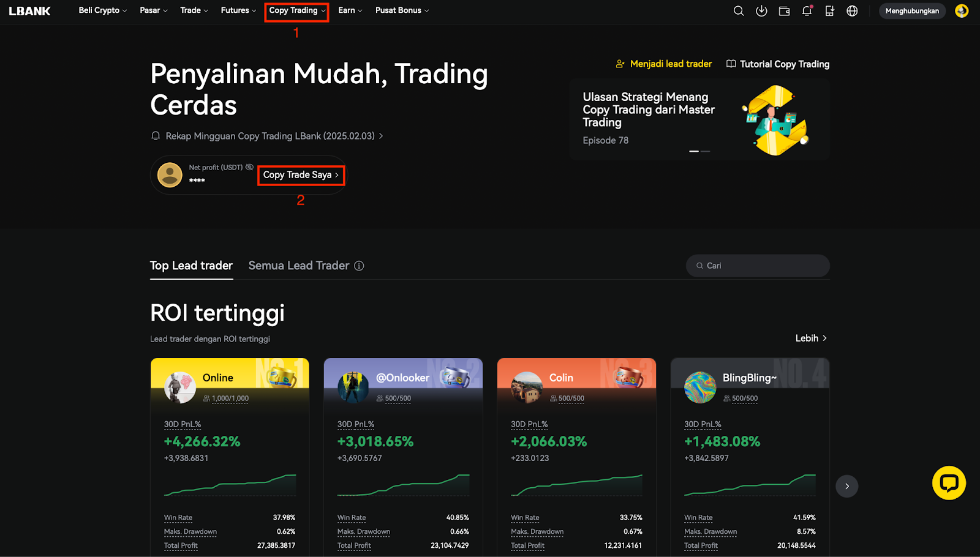
Task: Click @Onlooker's Maks. Drawdown label
Action: pyautogui.click(x=364, y=532)
